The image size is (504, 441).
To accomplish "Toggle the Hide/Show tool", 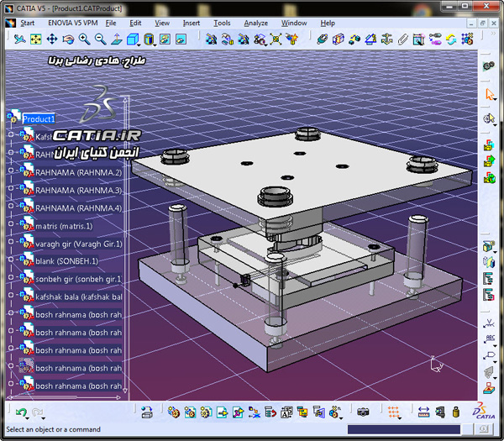I will [165, 39].
